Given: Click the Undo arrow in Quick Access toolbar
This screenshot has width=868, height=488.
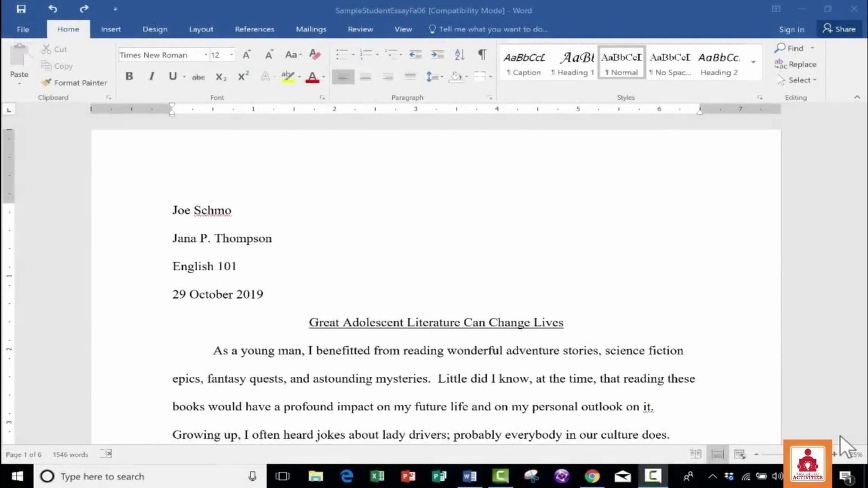Looking at the screenshot, I should pos(53,9).
